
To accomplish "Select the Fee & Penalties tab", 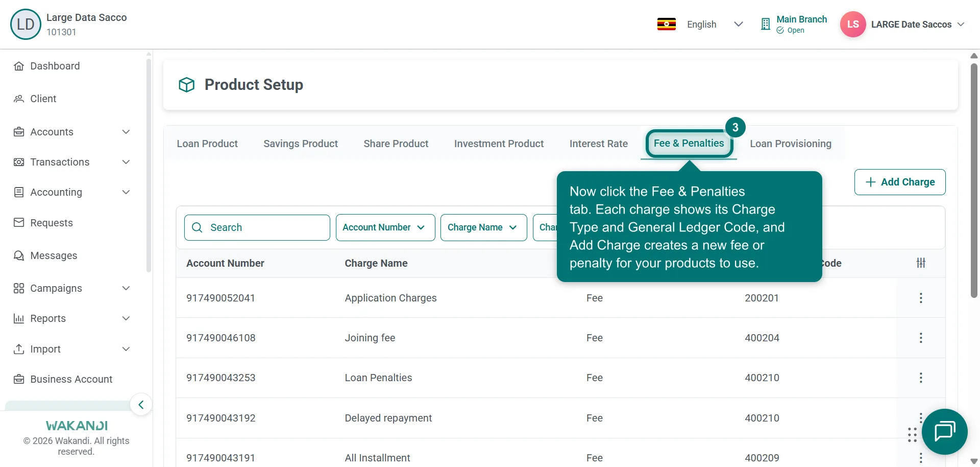I will click(689, 144).
